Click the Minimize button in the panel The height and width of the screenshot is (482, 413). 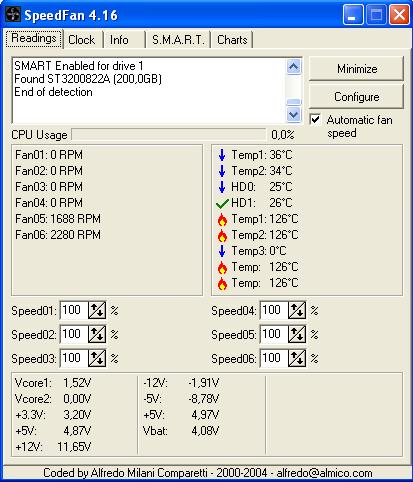click(x=356, y=69)
